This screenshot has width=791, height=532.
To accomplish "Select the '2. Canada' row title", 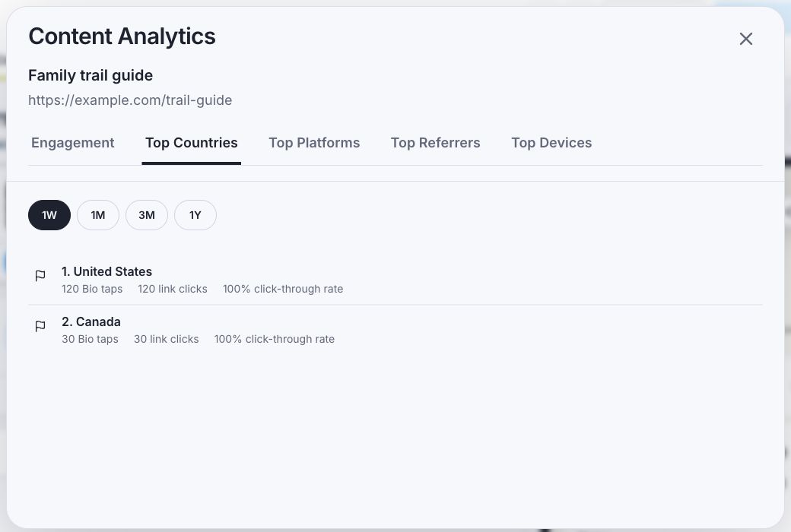I will (x=91, y=321).
